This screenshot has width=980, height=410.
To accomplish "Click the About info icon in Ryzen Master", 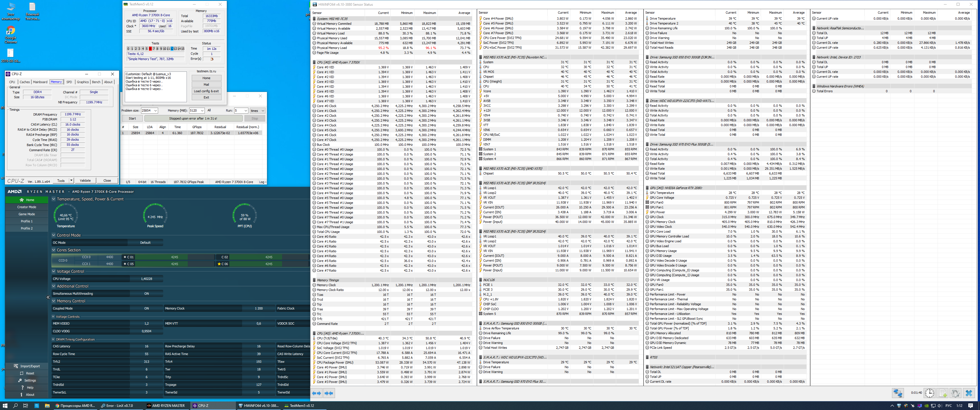I will coord(21,395).
